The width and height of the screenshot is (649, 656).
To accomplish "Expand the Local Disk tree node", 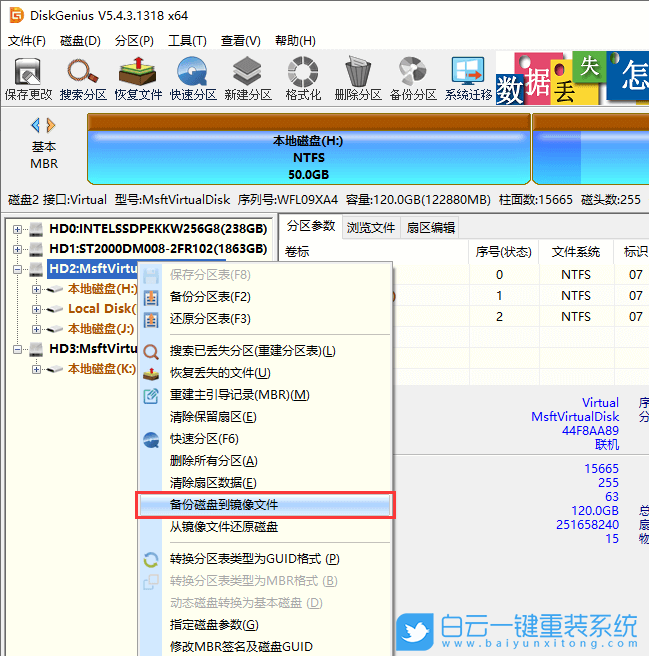I will pos(36,309).
